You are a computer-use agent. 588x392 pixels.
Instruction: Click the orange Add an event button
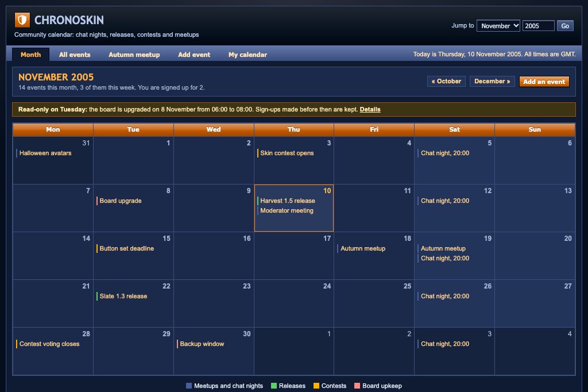(x=544, y=82)
